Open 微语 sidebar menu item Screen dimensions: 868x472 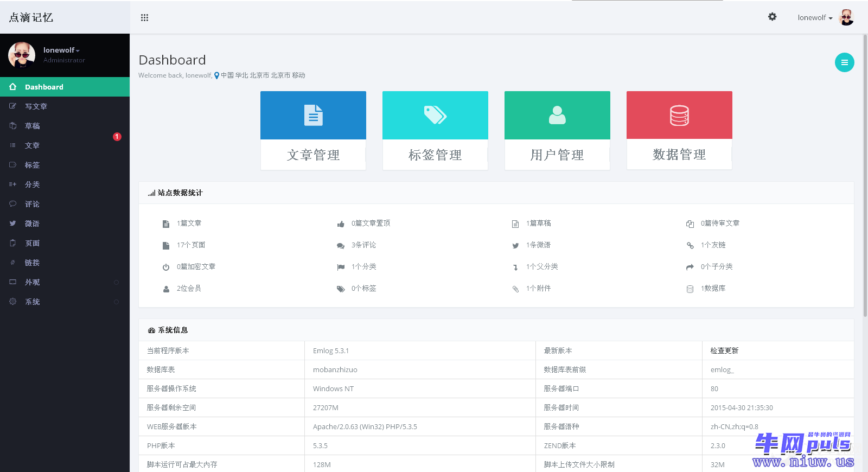[65, 224]
